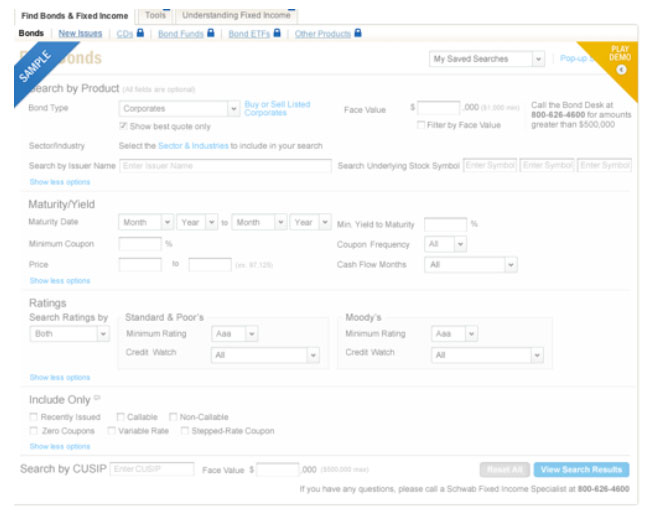Screen dimensions: 657x519
Task: Click the lock icon beside Other Products
Action: pyautogui.click(x=358, y=33)
